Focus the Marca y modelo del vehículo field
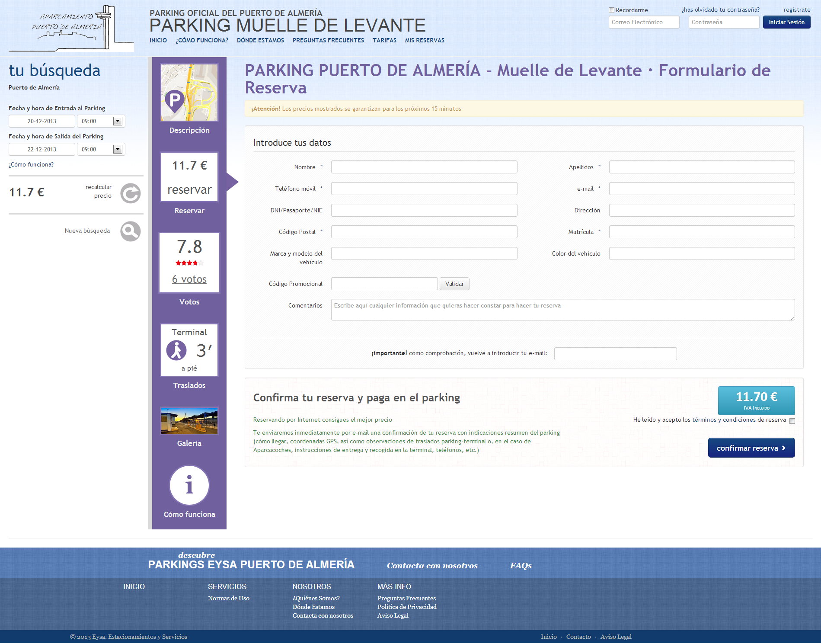 [424, 253]
